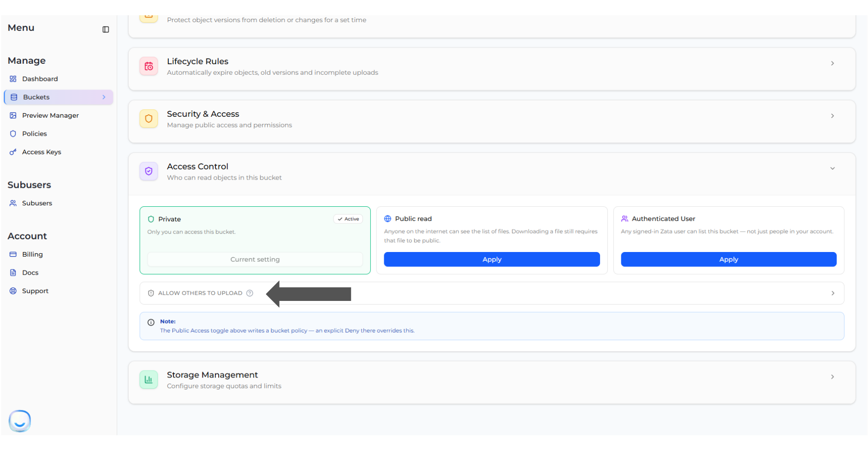The height and width of the screenshot is (450, 868).
Task: Expand the Security & Access chevron
Action: coord(832,116)
